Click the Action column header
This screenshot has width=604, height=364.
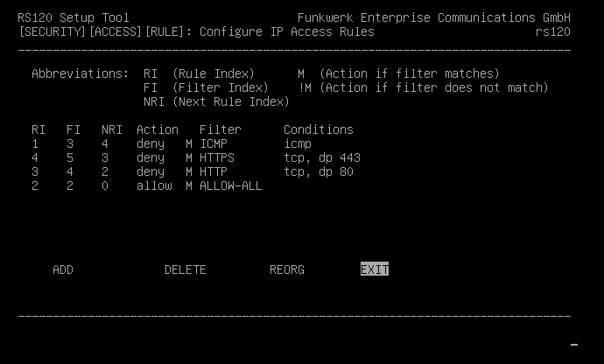[x=158, y=129]
